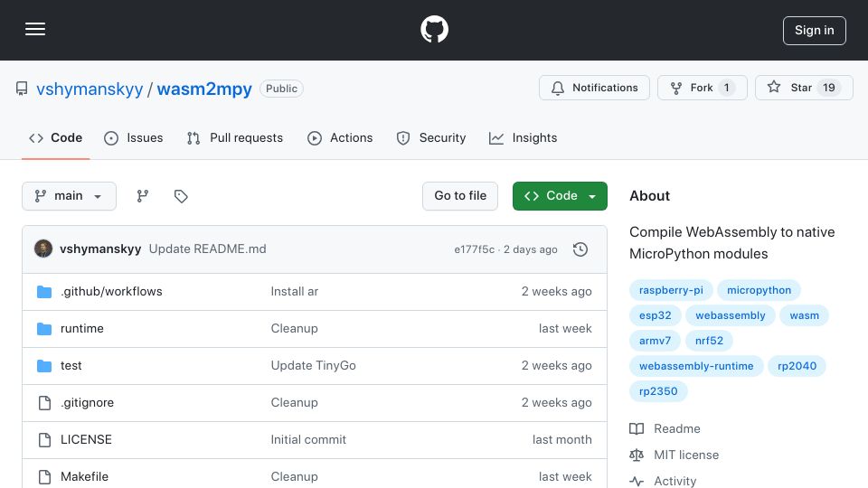Image resolution: width=868 pixels, height=488 pixels.
Task: Select the esp32 topic tag
Action: (655, 315)
